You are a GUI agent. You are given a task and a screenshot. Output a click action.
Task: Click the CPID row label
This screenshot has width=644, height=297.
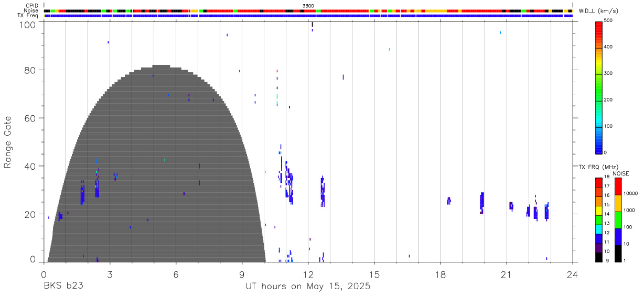pyautogui.click(x=33, y=6)
